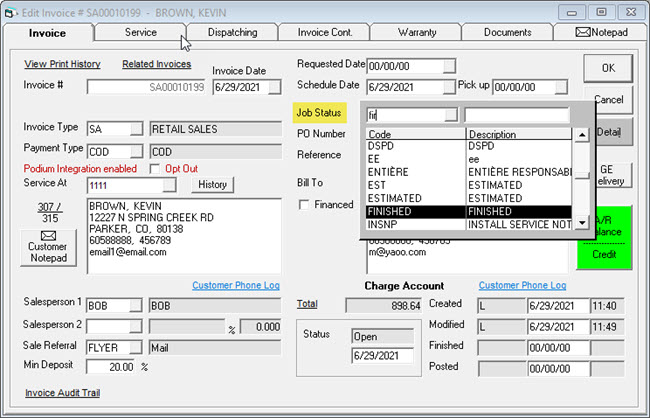Open Invoice Audit Trail link
The height and width of the screenshot is (418, 650).
click(63, 393)
